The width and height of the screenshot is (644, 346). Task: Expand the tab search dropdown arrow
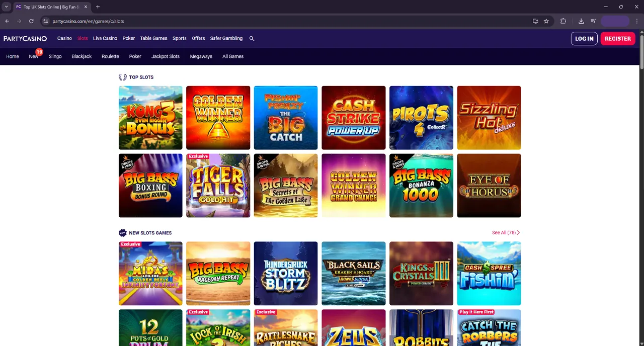coord(6,7)
